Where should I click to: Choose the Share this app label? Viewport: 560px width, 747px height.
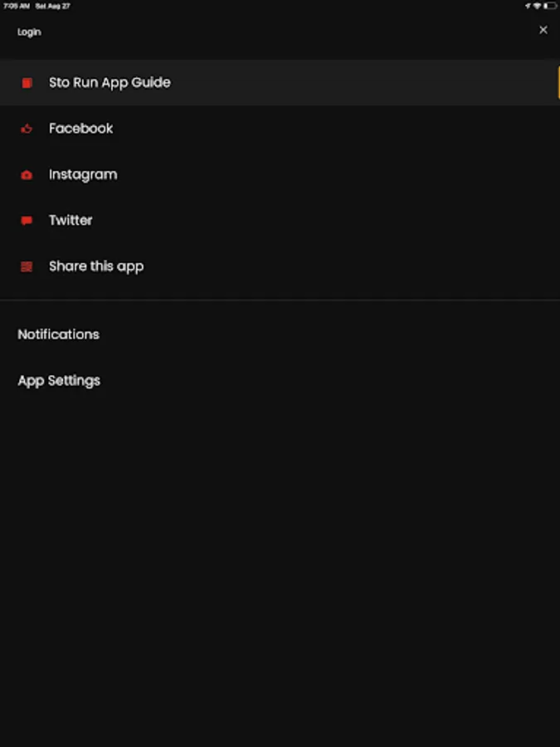click(x=96, y=266)
